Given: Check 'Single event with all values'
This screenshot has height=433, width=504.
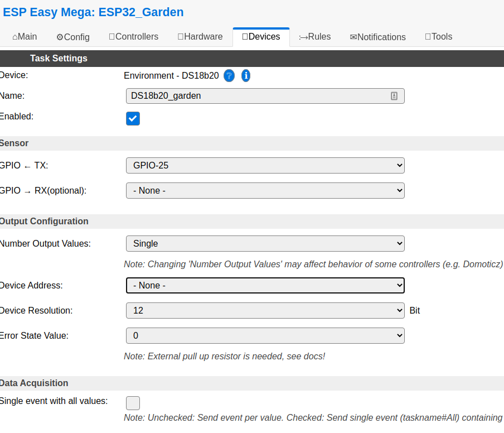Looking at the screenshot, I should tap(133, 403).
